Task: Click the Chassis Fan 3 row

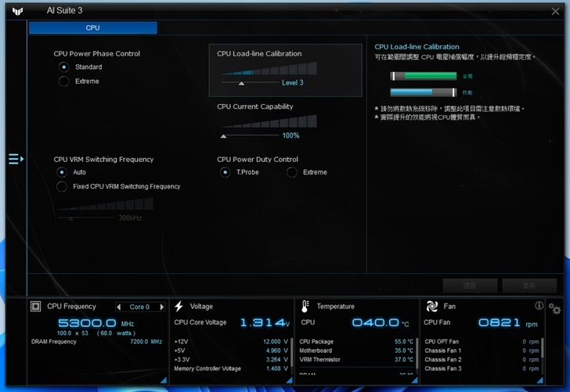Action: point(482,369)
